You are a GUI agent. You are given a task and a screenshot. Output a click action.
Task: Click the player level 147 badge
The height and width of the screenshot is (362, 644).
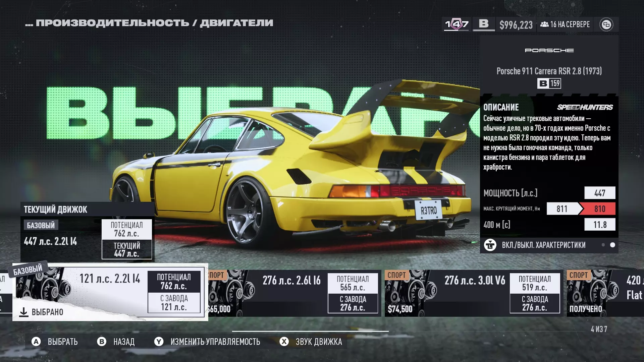coord(456,24)
